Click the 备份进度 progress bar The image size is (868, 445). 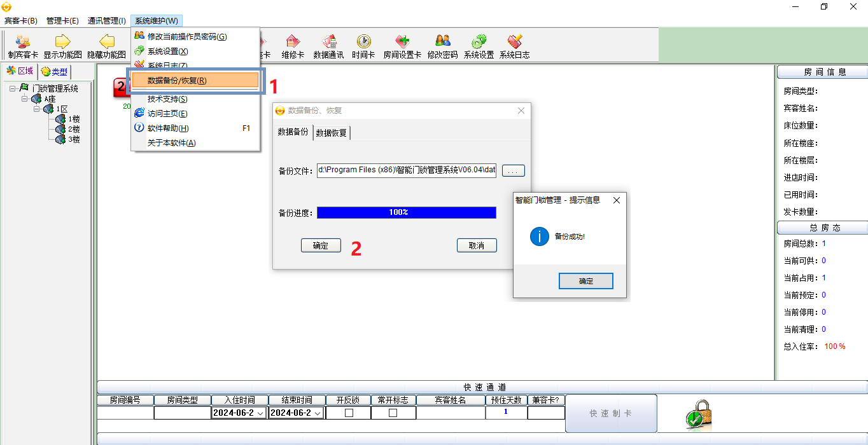[406, 212]
